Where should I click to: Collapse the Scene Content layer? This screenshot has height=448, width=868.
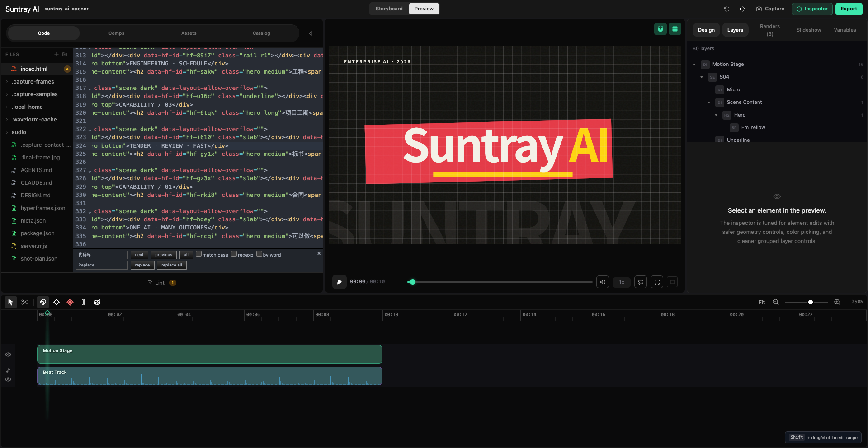(x=709, y=103)
